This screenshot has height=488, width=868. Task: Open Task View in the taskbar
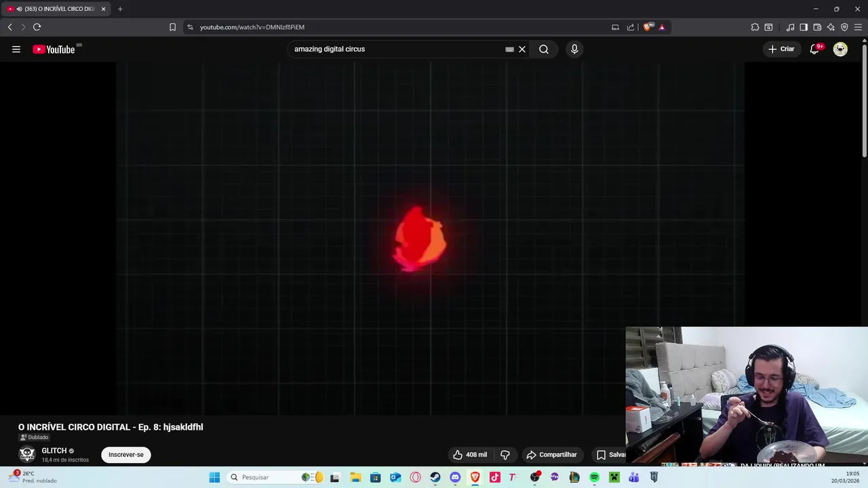click(x=335, y=477)
